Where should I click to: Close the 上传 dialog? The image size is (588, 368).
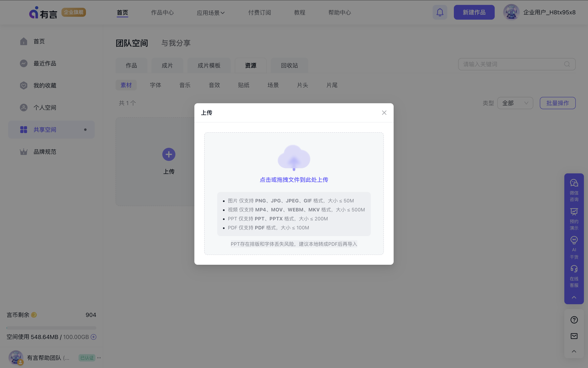[384, 113]
